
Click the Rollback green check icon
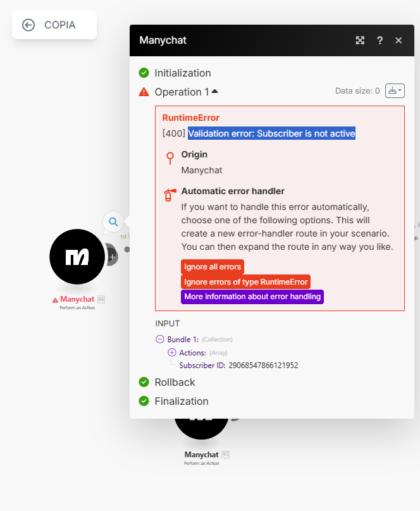point(144,382)
